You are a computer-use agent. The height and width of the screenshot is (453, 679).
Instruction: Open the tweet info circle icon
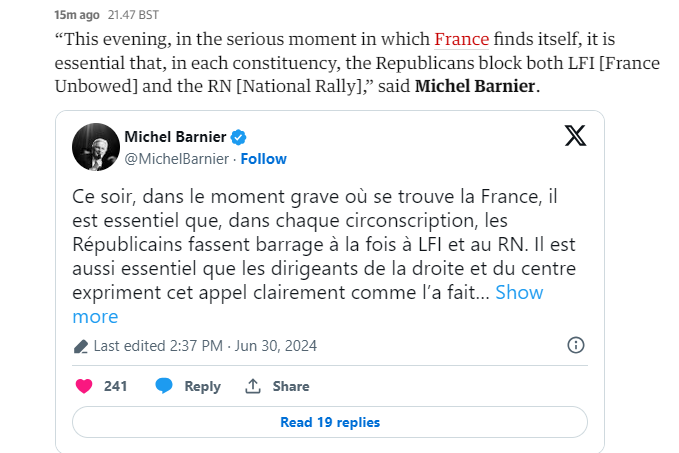pos(576,345)
